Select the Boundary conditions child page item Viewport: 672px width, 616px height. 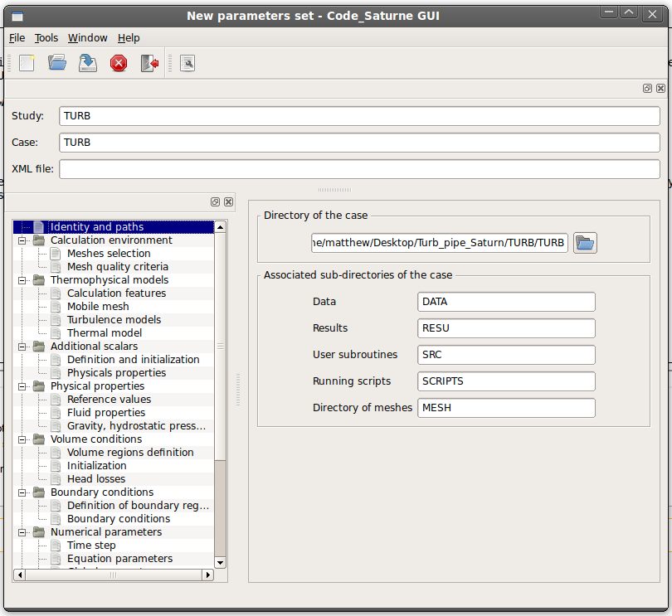(x=119, y=519)
